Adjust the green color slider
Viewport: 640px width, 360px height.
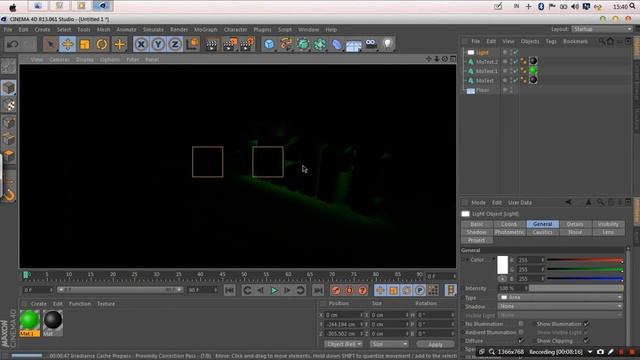point(585,269)
